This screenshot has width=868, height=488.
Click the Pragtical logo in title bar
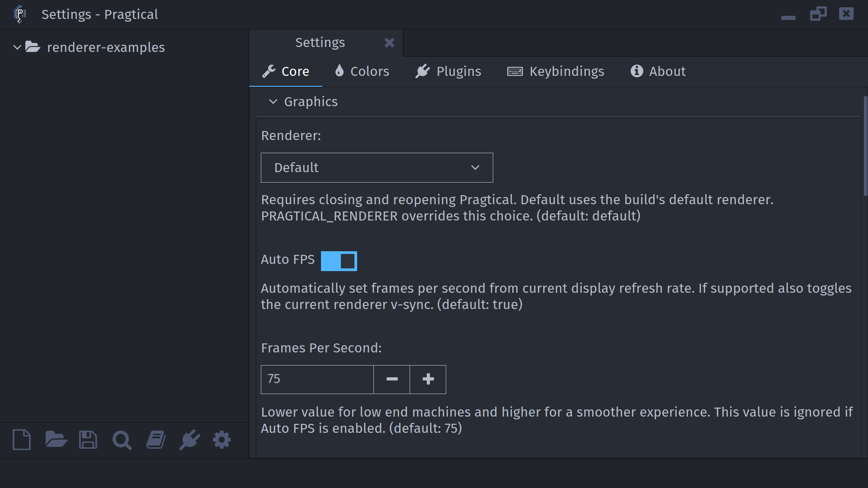(x=20, y=14)
